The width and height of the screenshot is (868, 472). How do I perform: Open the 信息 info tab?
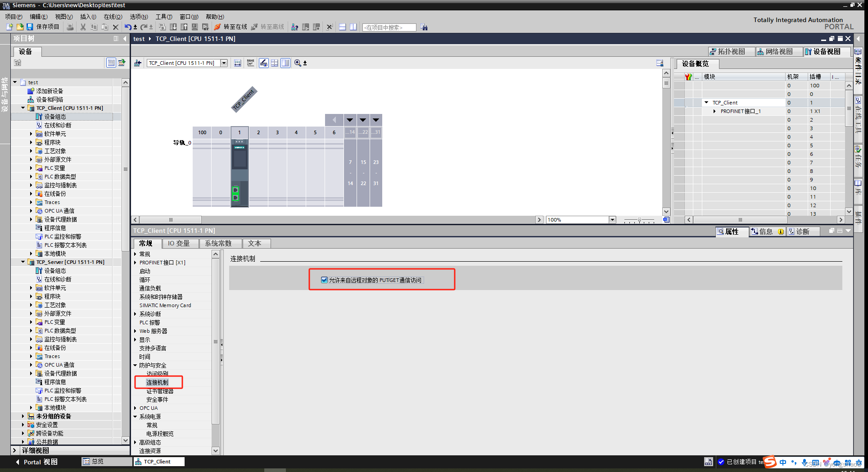point(767,231)
